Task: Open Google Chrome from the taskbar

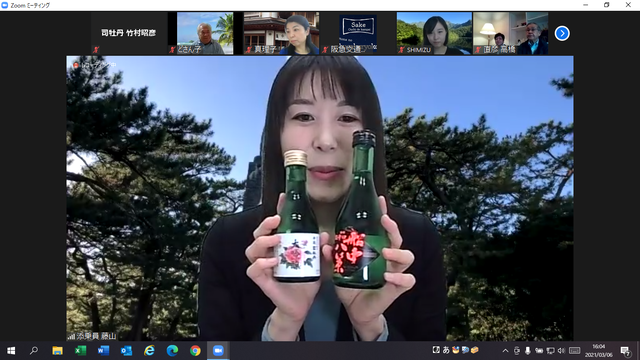Action: (195, 351)
